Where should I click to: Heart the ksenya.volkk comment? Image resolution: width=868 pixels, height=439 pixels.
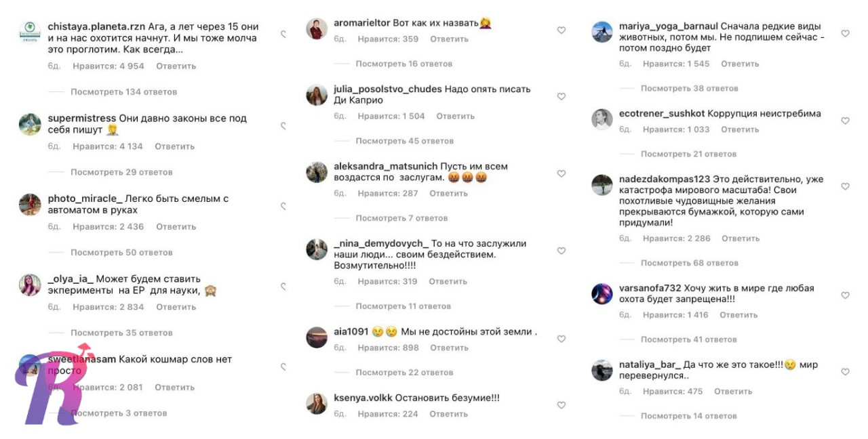[x=561, y=406]
